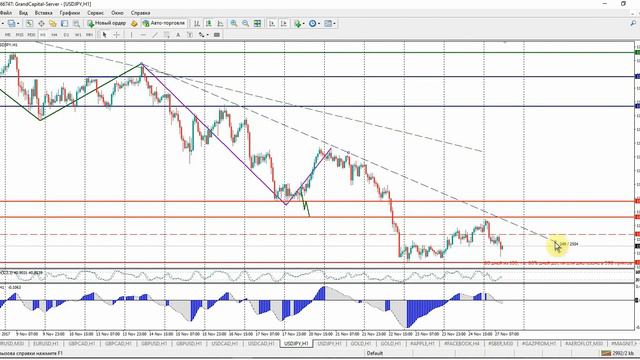The image size is (640, 360).
Task: Launch MetaEditor from the toolbar
Action: [134, 24]
